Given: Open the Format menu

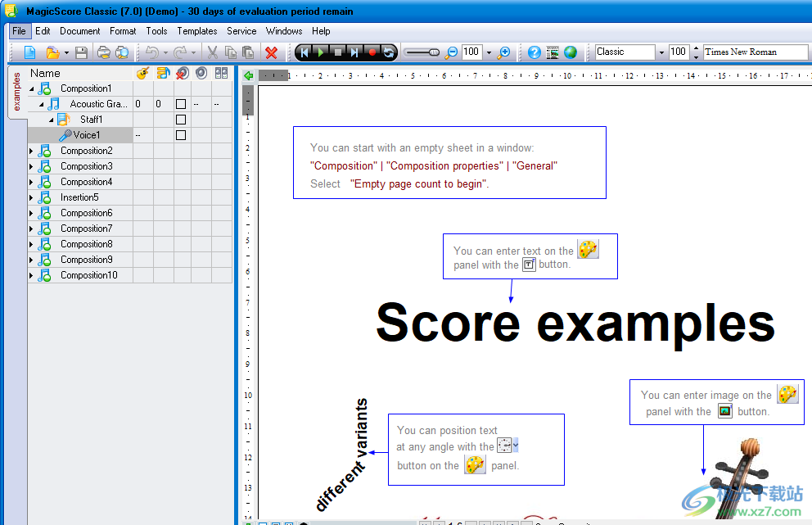Looking at the screenshot, I should point(123,31).
